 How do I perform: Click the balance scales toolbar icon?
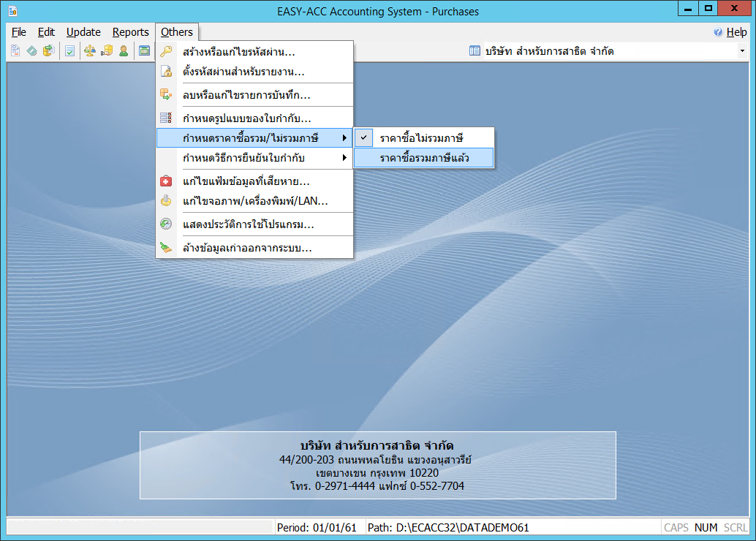(90, 51)
